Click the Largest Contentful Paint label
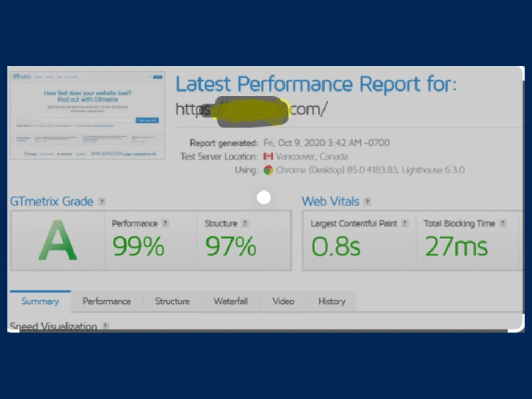Viewport: 532px width, 399px height. click(x=354, y=223)
